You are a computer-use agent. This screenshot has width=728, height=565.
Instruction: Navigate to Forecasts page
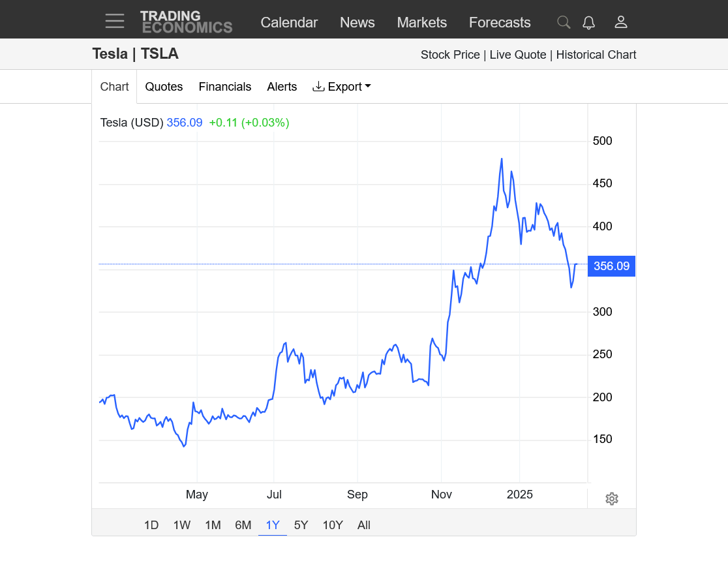click(500, 22)
